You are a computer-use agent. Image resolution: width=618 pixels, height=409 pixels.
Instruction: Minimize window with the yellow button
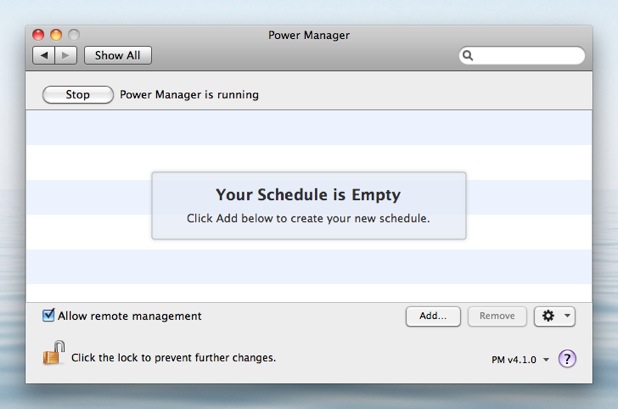(x=56, y=35)
